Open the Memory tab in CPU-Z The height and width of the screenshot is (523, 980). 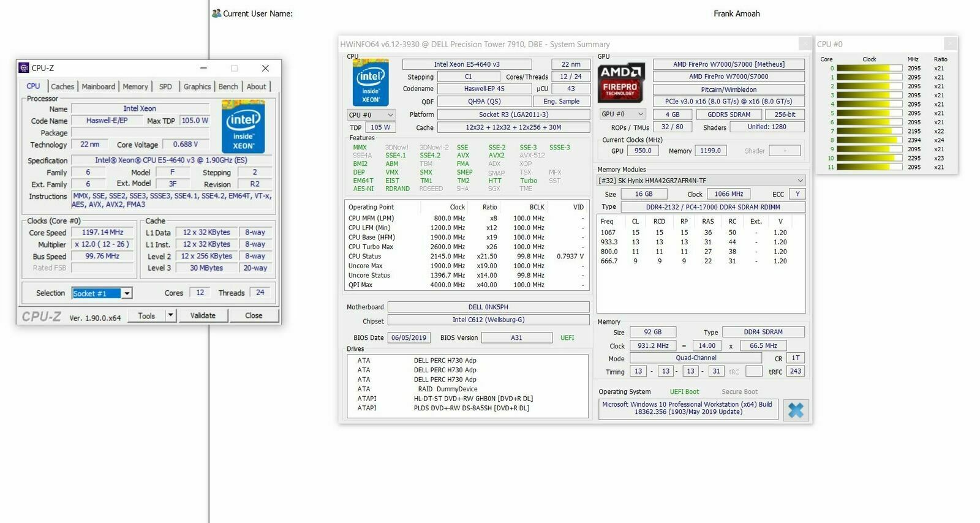[135, 87]
